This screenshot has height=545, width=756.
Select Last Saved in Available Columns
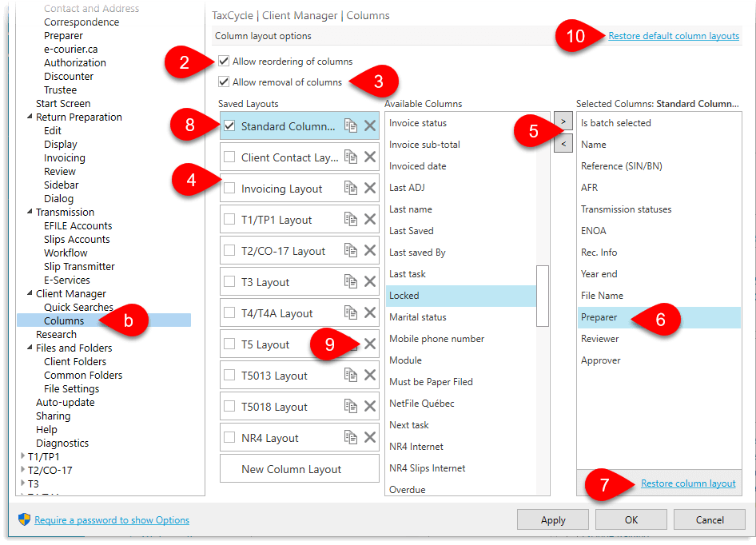[x=461, y=230]
